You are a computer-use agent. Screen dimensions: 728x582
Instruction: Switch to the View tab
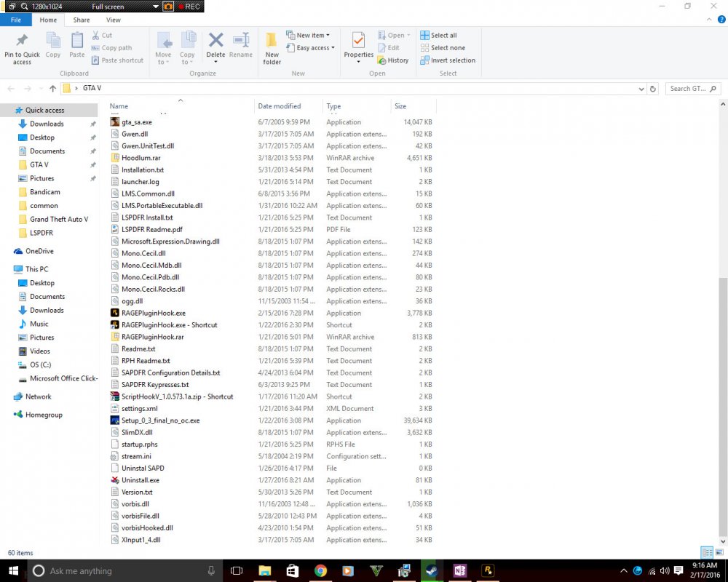pos(114,20)
